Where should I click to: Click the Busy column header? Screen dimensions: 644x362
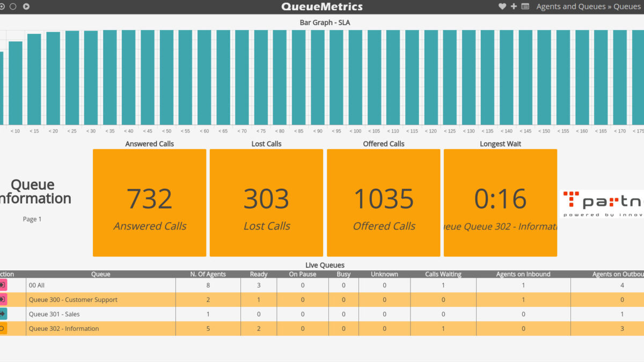coord(343,274)
